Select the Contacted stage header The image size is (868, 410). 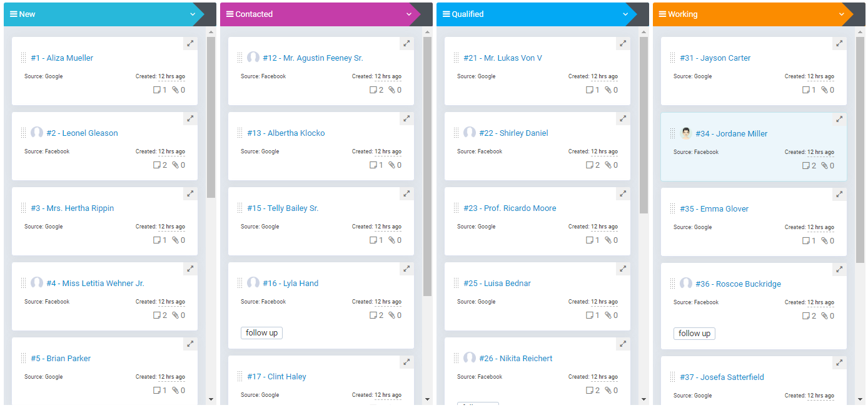pyautogui.click(x=254, y=14)
